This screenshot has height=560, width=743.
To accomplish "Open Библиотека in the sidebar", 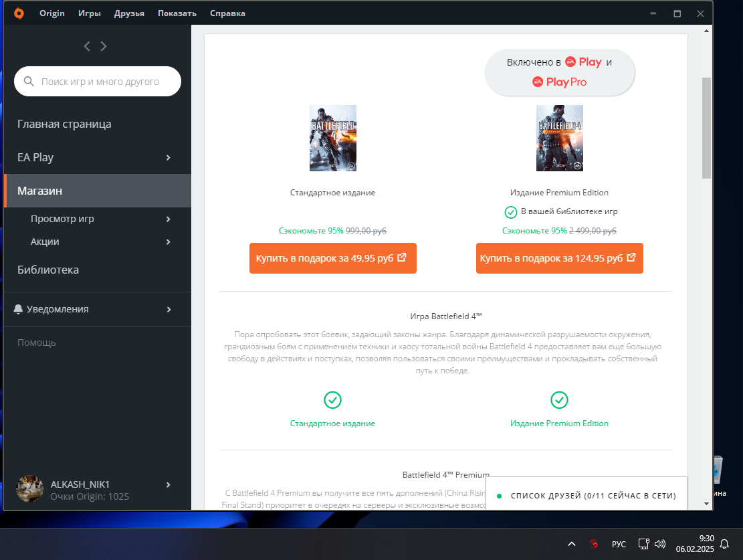I will [x=97, y=270].
